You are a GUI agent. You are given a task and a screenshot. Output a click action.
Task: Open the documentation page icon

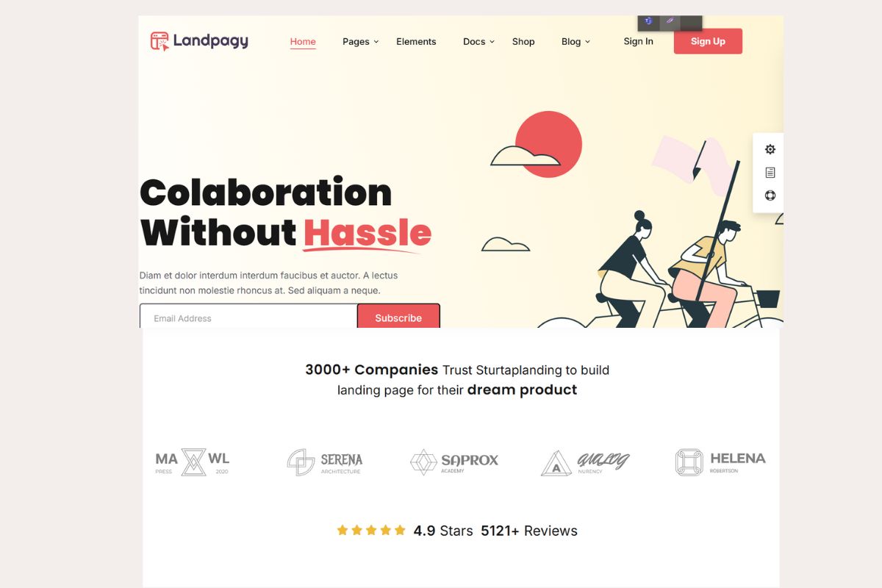point(770,173)
